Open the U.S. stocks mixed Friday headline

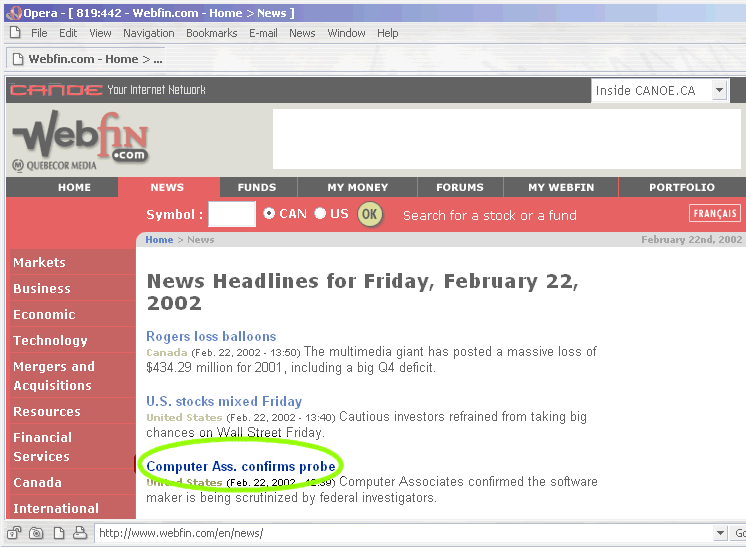pos(224,401)
